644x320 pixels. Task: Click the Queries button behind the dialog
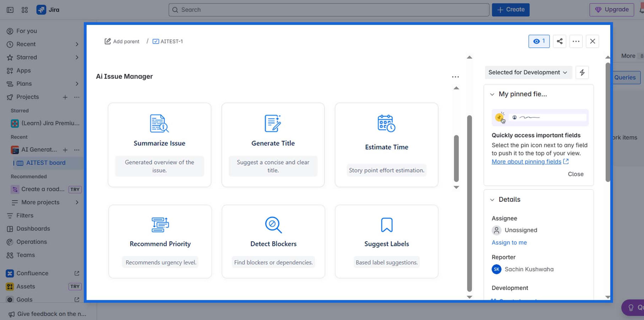coord(625,78)
